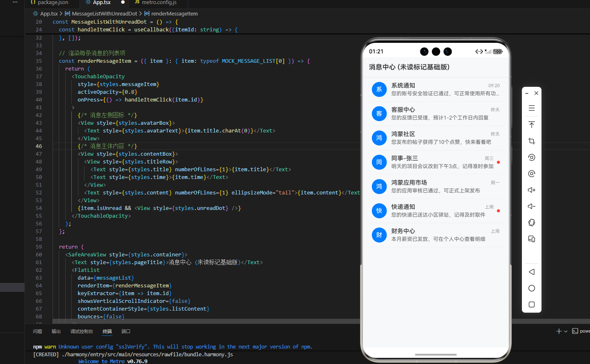Tap the emulator Home circle button
The height and width of the screenshot is (364, 590).
coord(531,288)
